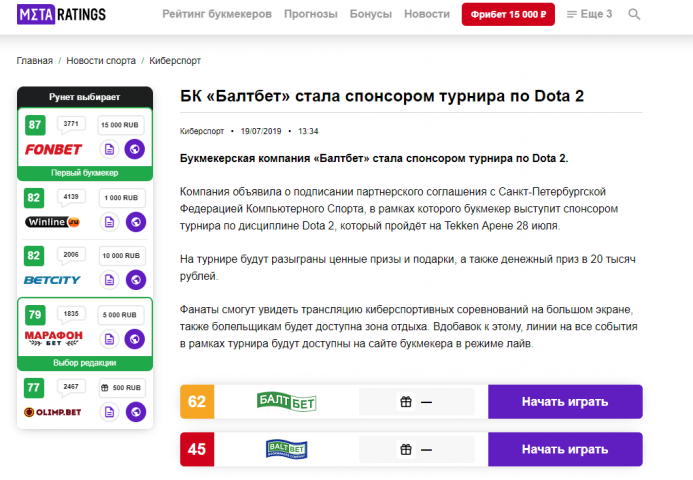The image size is (693, 480).
Task: Go to Новости спорта breadcrumb
Action: point(101,61)
